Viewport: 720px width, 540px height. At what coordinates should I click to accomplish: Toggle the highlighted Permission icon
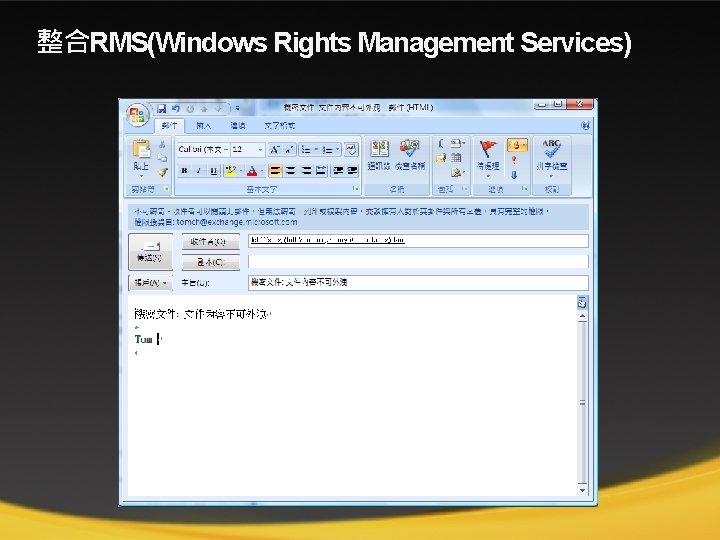point(517,145)
